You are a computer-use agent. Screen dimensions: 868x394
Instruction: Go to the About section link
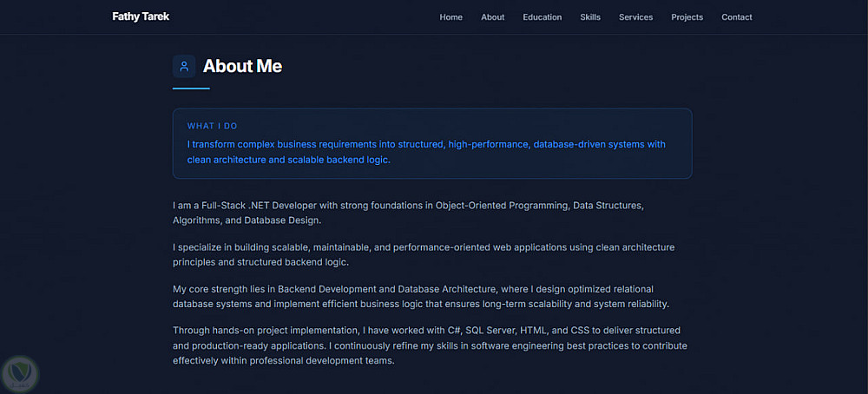point(492,17)
